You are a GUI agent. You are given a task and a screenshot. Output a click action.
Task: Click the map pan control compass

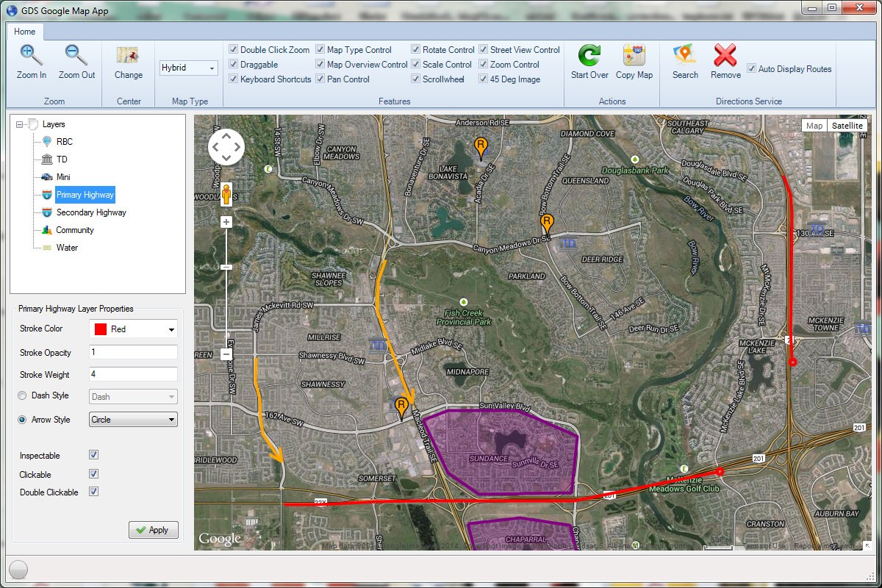tap(226, 147)
